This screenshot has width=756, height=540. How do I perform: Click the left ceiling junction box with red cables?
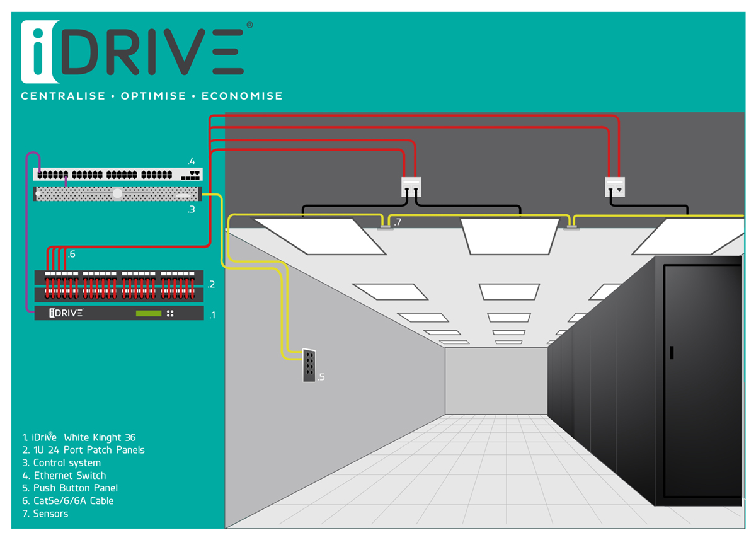[x=411, y=187]
